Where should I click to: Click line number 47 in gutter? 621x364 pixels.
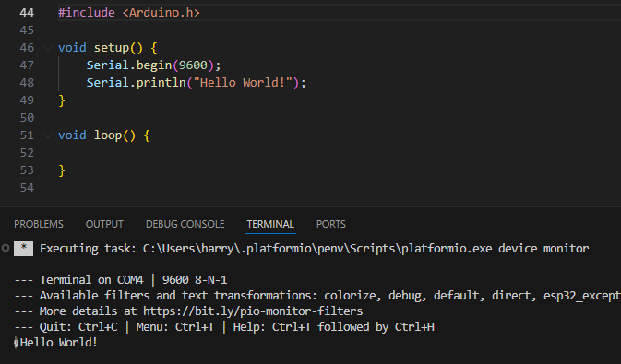tap(27, 65)
